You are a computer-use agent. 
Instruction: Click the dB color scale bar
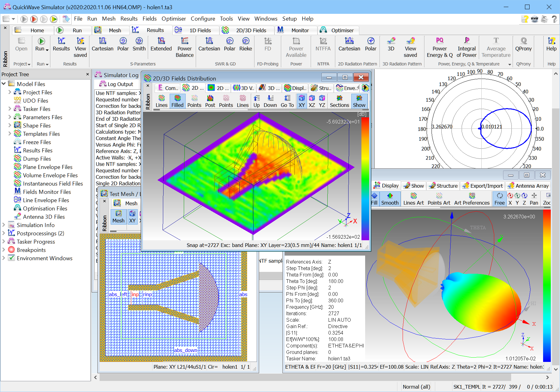(365, 178)
